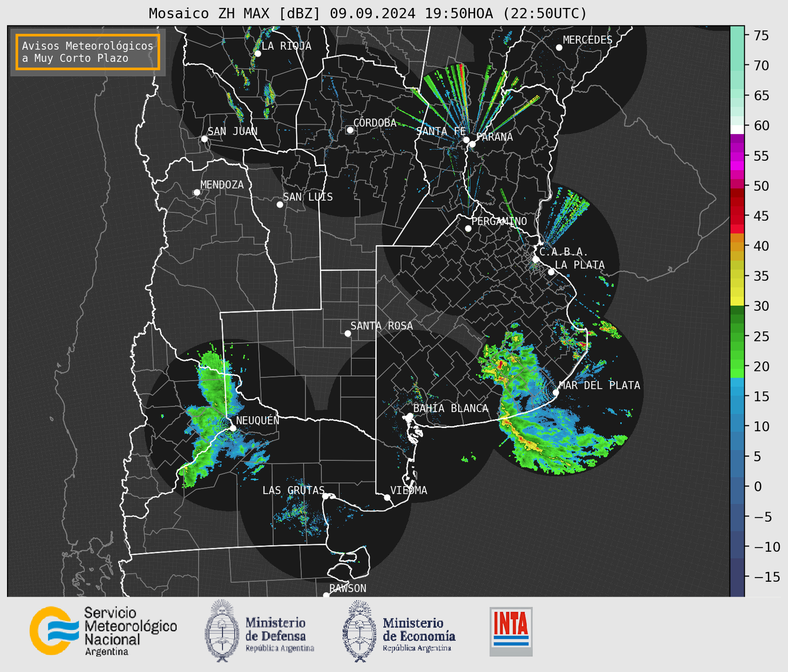Click the magenta 55 dBZ color on the scale

[x=737, y=157]
